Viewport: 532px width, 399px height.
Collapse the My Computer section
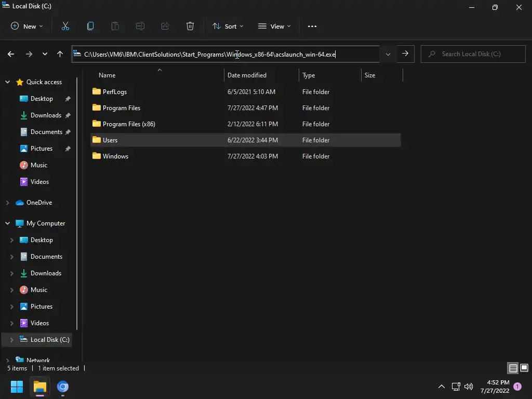7,223
